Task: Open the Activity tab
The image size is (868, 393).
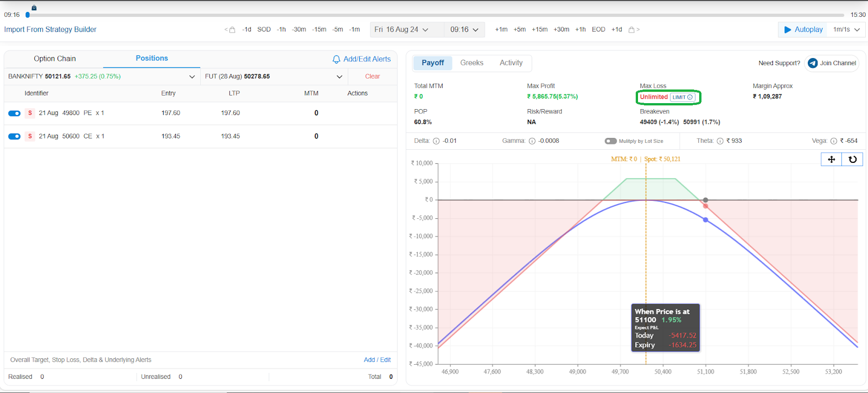Action: point(511,63)
